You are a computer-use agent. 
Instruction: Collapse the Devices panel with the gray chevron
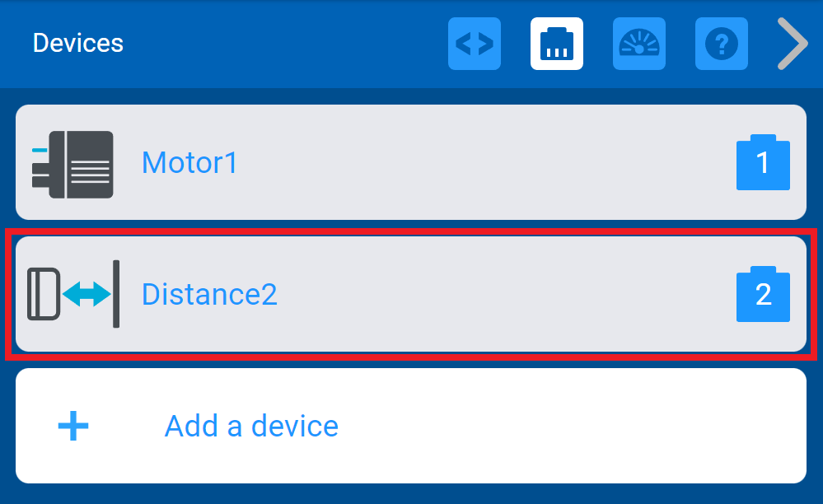pyautogui.click(x=791, y=43)
